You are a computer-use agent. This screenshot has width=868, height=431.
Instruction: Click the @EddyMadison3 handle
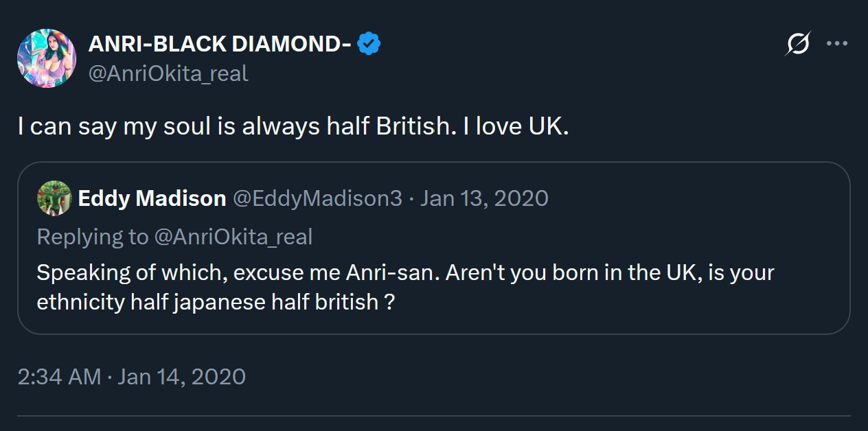point(317,198)
